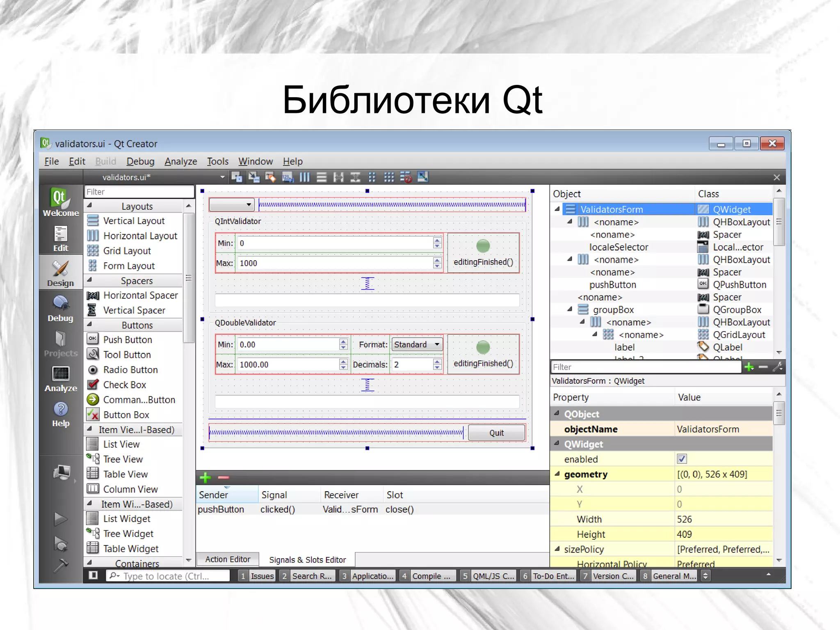Open the Welcome mode

pyautogui.click(x=61, y=202)
